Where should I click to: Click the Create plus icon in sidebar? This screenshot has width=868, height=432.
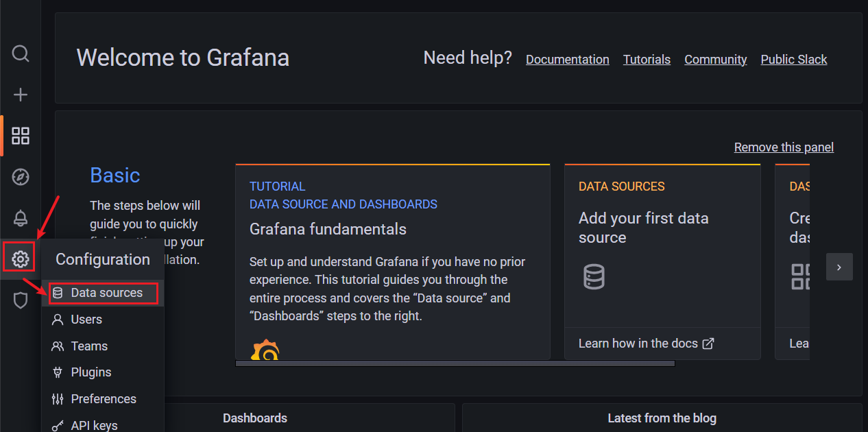coord(21,95)
